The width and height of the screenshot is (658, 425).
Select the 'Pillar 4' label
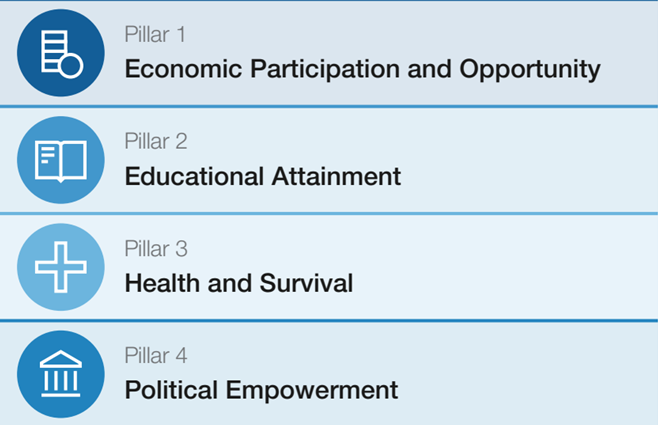point(155,355)
